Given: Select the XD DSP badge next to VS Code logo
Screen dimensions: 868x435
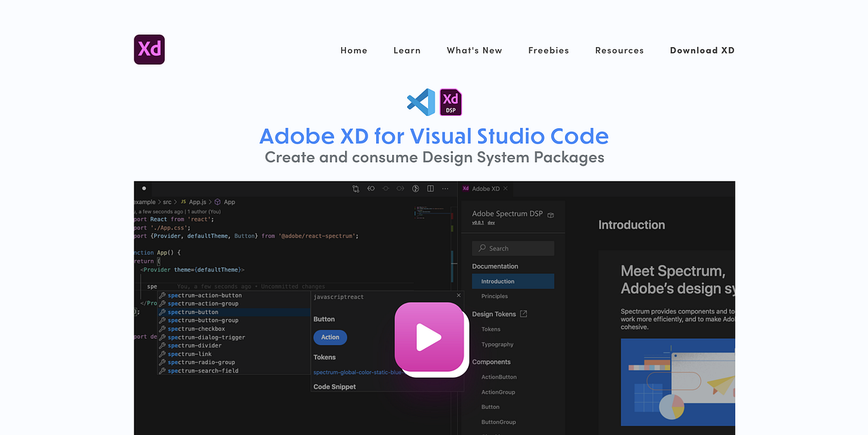Looking at the screenshot, I should [450, 102].
